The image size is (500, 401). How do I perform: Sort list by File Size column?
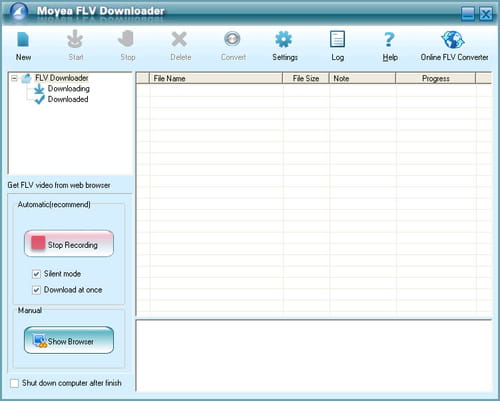tap(306, 79)
